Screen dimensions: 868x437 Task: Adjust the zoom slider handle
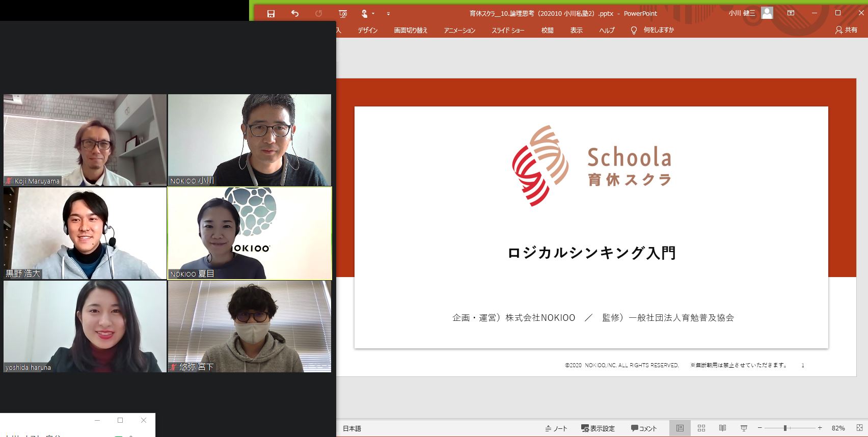785,428
